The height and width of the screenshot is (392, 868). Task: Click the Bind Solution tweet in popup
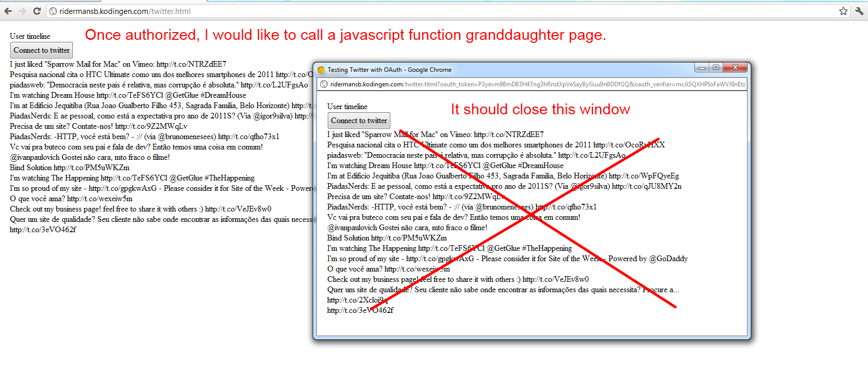(x=387, y=238)
